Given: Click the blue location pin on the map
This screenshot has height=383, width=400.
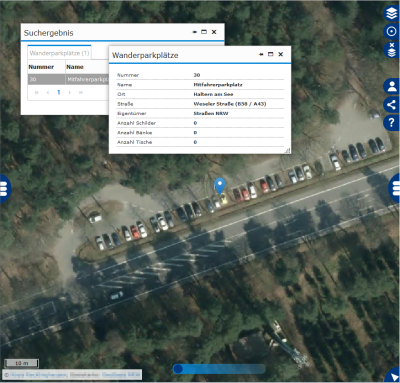Looking at the screenshot, I should (x=220, y=186).
